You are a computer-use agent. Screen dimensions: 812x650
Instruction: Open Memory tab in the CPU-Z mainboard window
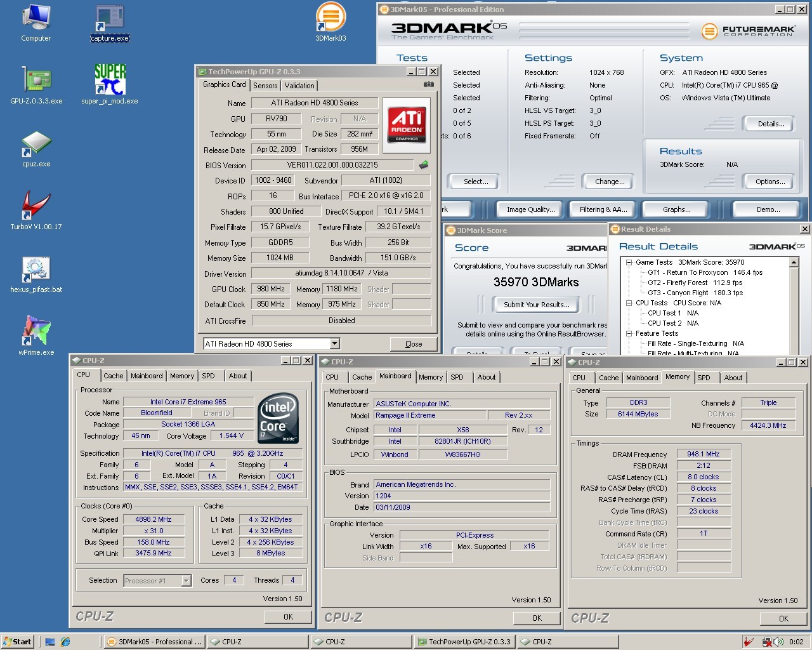click(x=431, y=377)
